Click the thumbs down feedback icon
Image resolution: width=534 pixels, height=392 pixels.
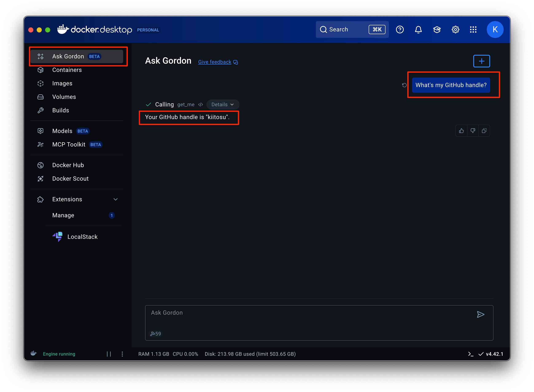(x=472, y=131)
